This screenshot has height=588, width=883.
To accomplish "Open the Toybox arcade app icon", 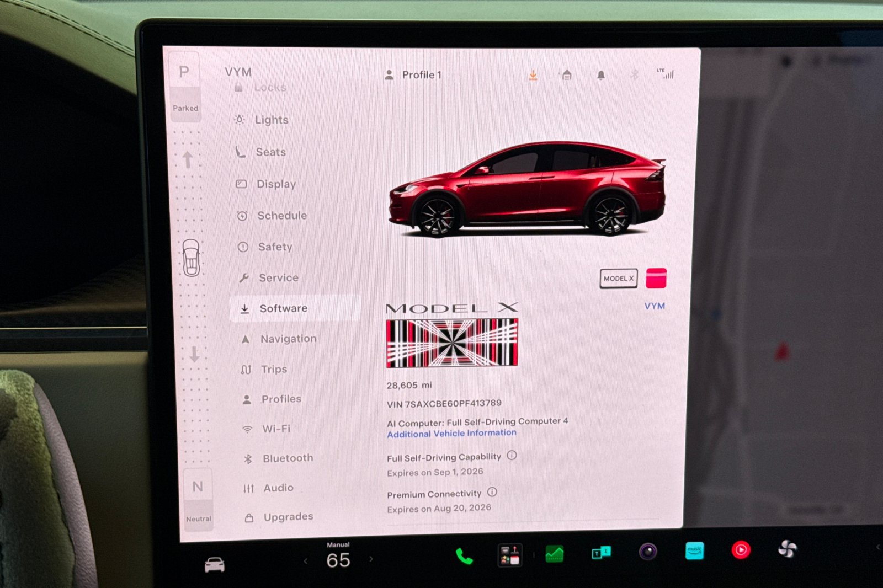I will pos(509,555).
